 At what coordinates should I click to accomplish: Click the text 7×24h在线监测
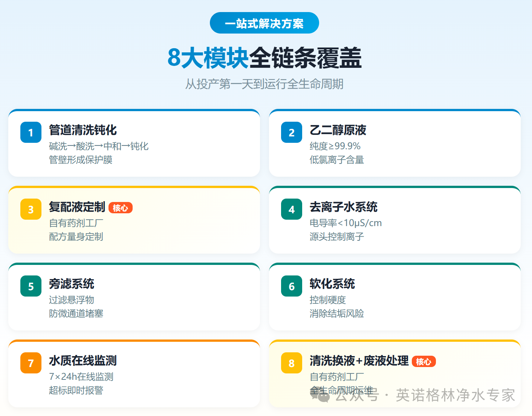(81, 377)
